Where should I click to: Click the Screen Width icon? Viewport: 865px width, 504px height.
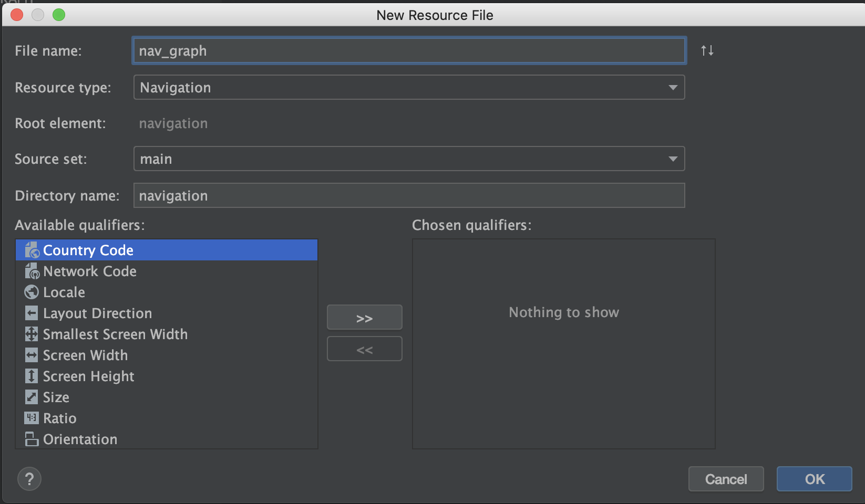(x=32, y=355)
